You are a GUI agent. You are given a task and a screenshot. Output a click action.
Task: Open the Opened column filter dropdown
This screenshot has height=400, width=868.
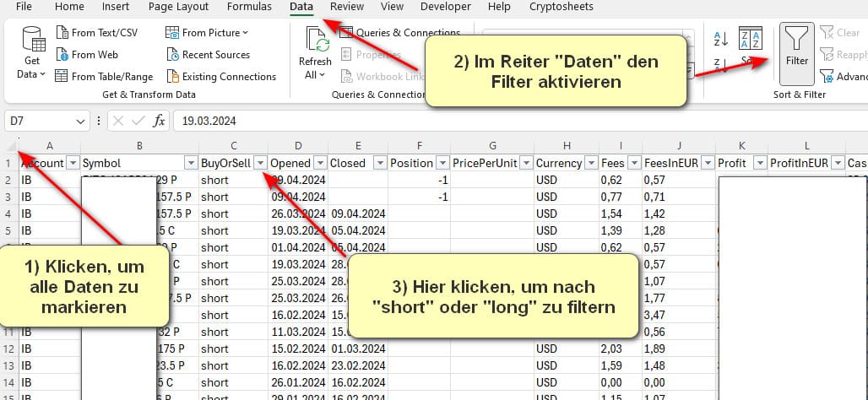[321, 163]
